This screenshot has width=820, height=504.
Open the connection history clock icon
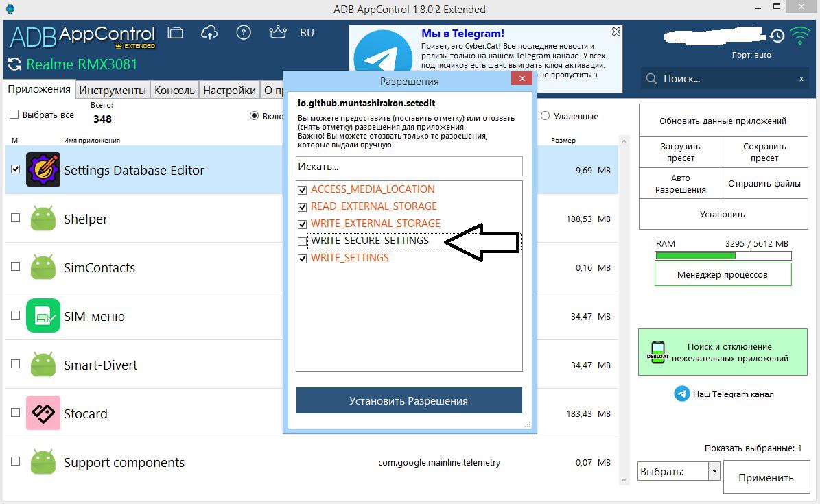click(x=777, y=36)
